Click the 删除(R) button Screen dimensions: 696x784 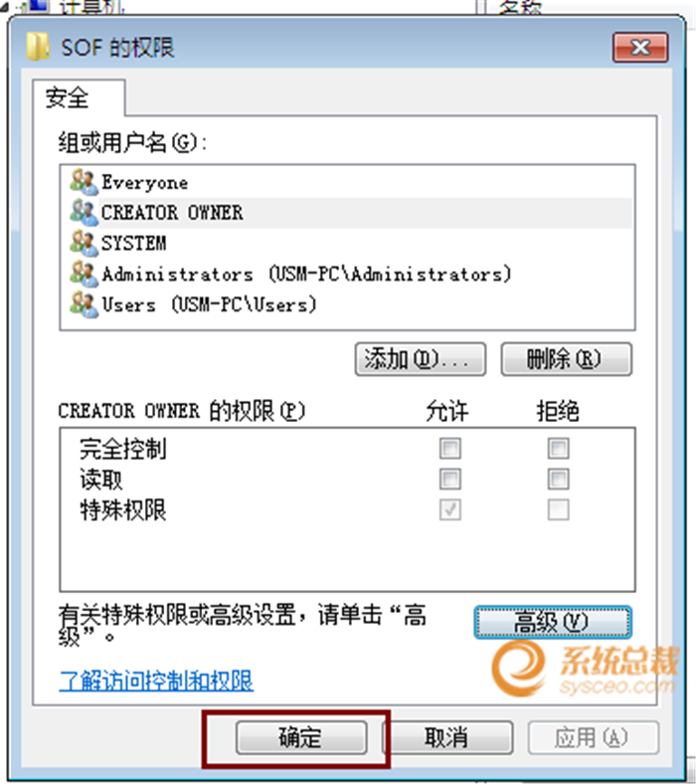[x=566, y=359]
